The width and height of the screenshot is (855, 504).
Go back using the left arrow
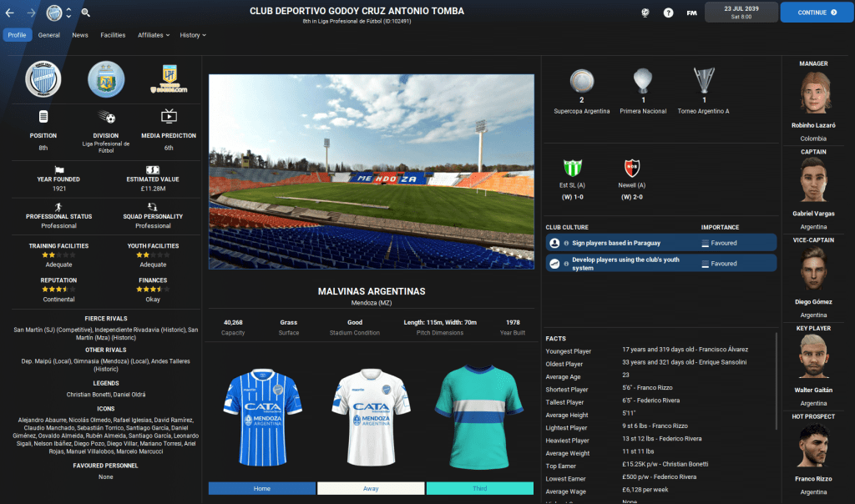click(x=10, y=13)
